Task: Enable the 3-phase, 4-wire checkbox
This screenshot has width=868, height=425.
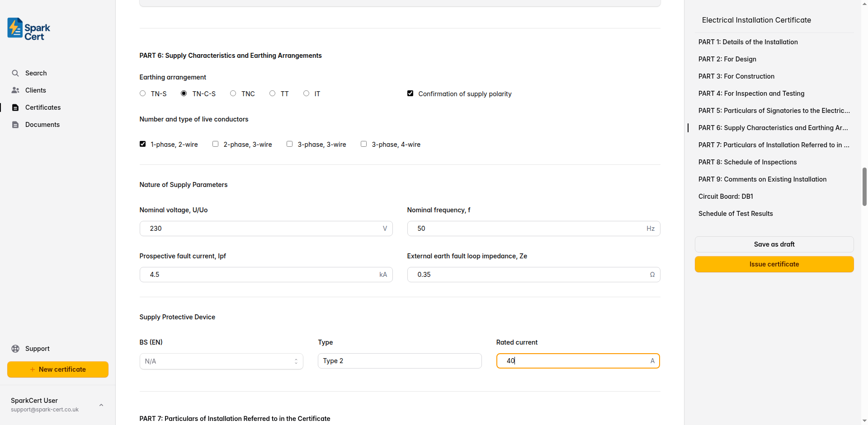Action: tap(363, 144)
